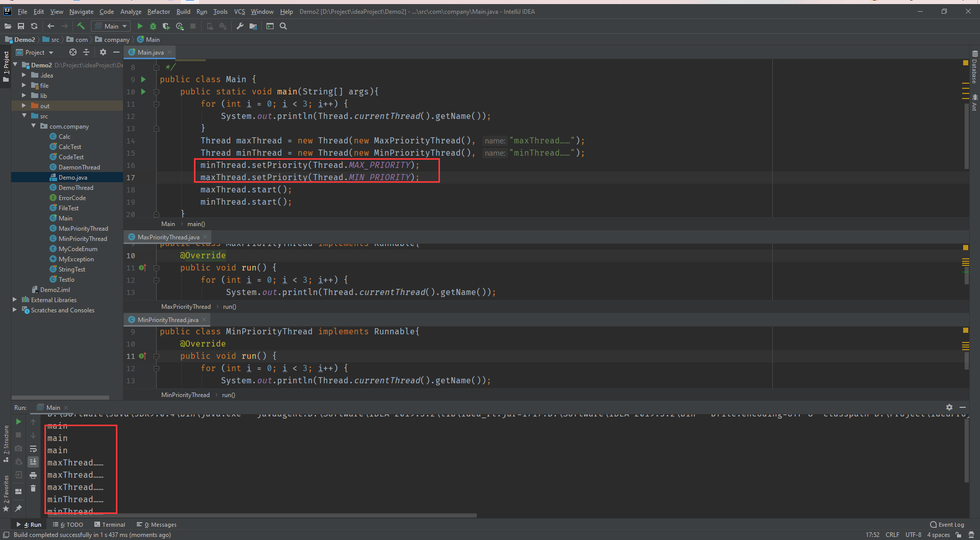Toggle the 7: Structure side panel
The image size is (980, 540).
[6, 444]
